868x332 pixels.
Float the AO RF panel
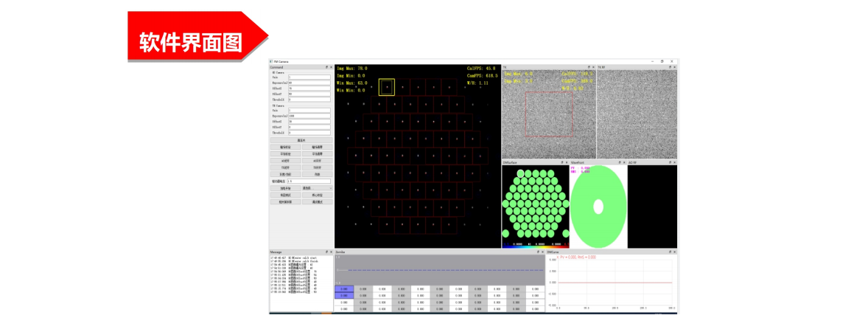click(670, 162)
